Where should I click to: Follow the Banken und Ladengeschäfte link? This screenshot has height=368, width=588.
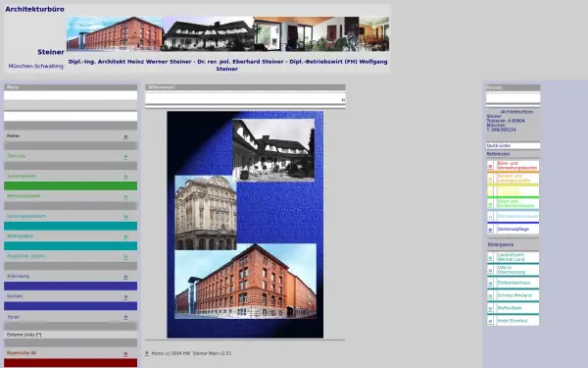(514, 179)
